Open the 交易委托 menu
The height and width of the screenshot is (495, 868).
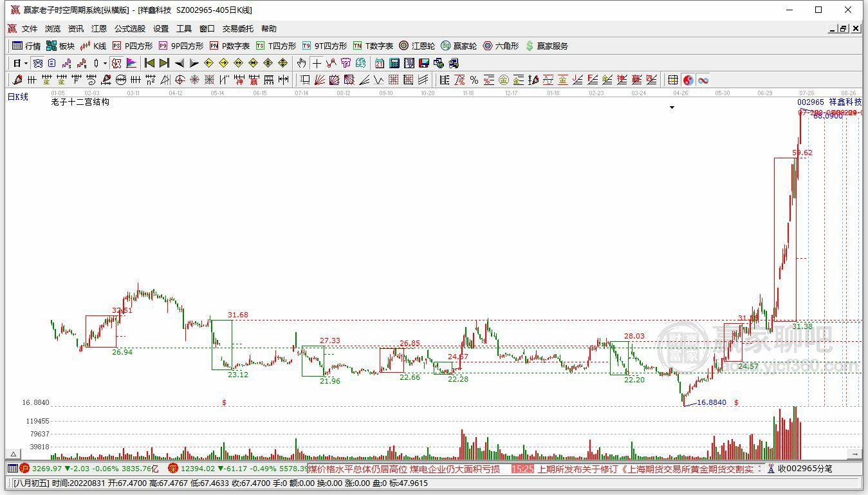238,29
